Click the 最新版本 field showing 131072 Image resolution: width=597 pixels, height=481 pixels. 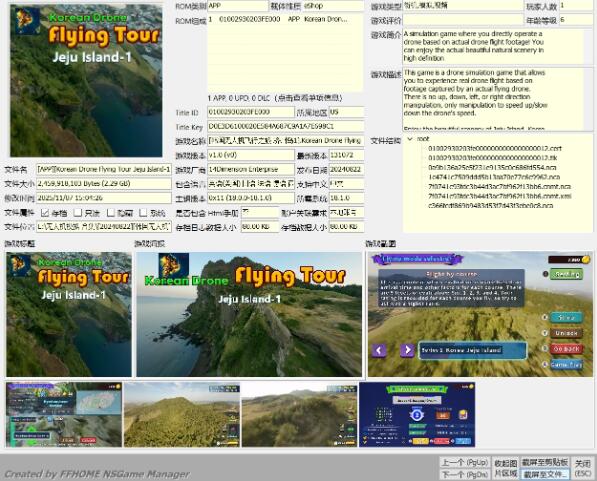click(x=346, y=155)
